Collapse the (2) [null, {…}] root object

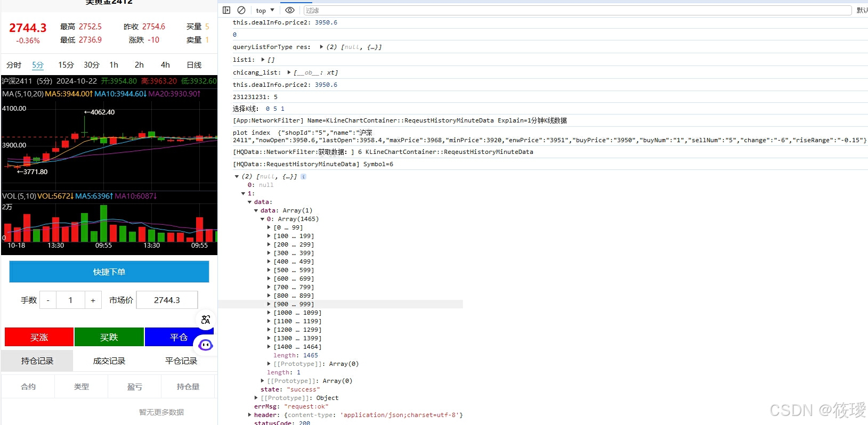coord(237,176)
